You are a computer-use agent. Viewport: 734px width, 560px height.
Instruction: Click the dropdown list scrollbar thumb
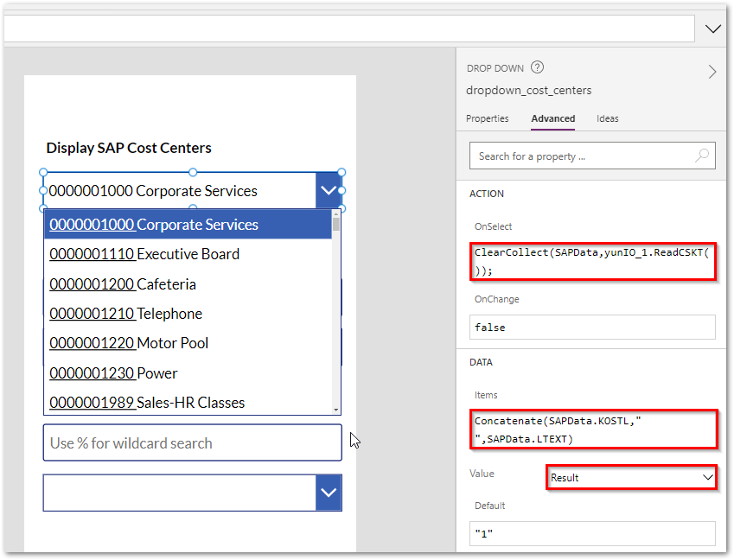[x=335, y=224]
